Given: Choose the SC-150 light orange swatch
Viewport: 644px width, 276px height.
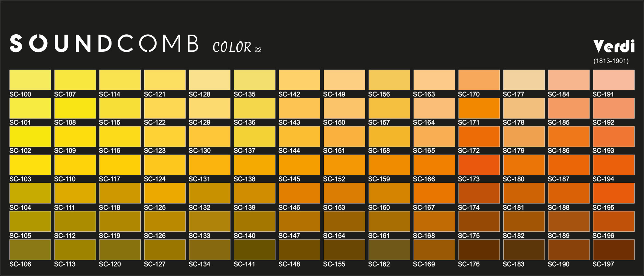Looking at the screenshot, I should click(x=344, y=108).
